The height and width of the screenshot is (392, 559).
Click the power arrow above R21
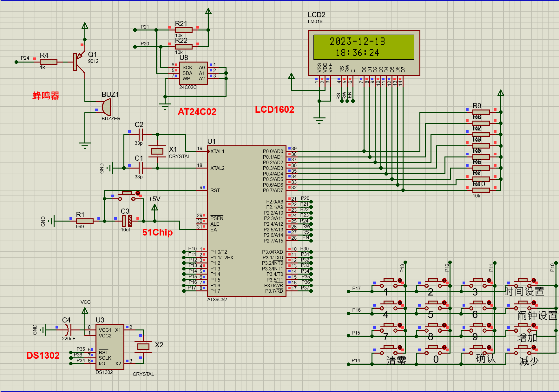pos(208,11)
